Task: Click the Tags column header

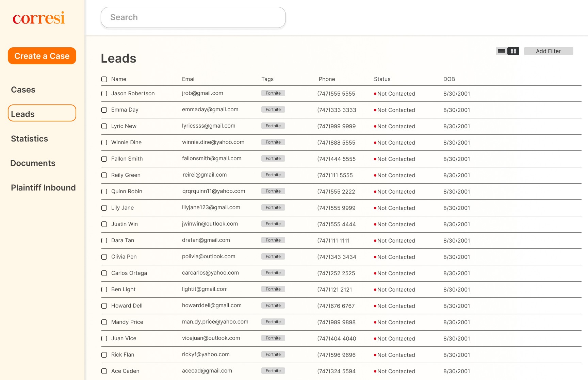Action: [x=267, y=79]
